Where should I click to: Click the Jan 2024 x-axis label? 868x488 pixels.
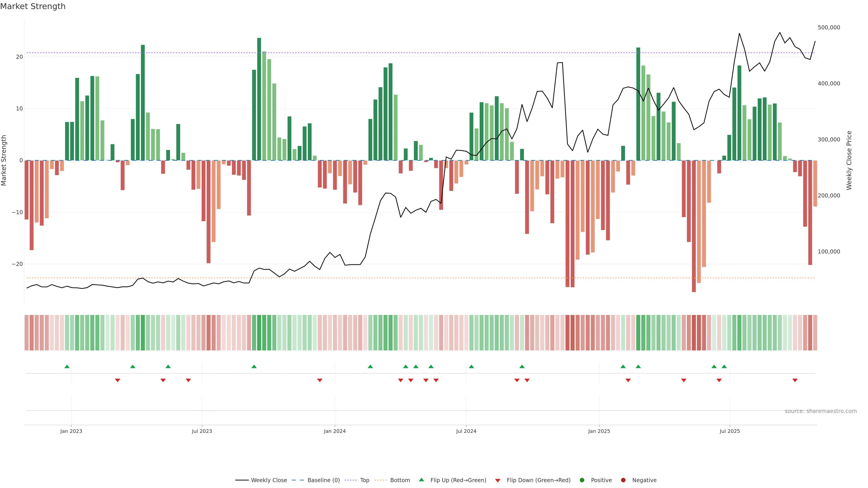335,431
